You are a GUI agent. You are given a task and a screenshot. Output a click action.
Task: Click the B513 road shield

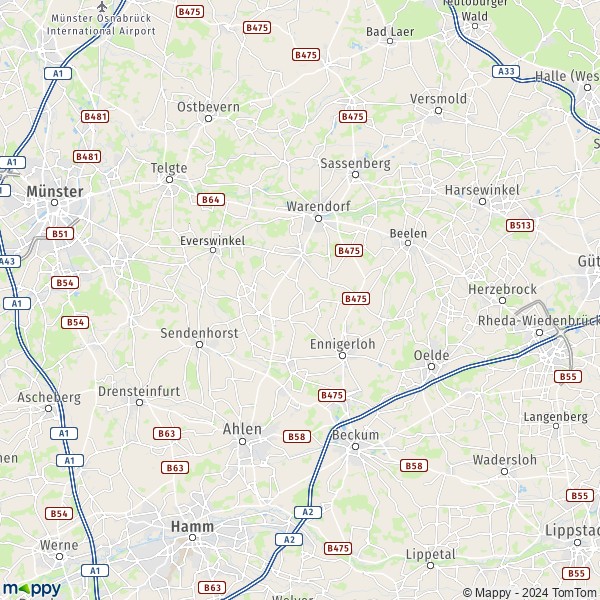click(520, 225)
